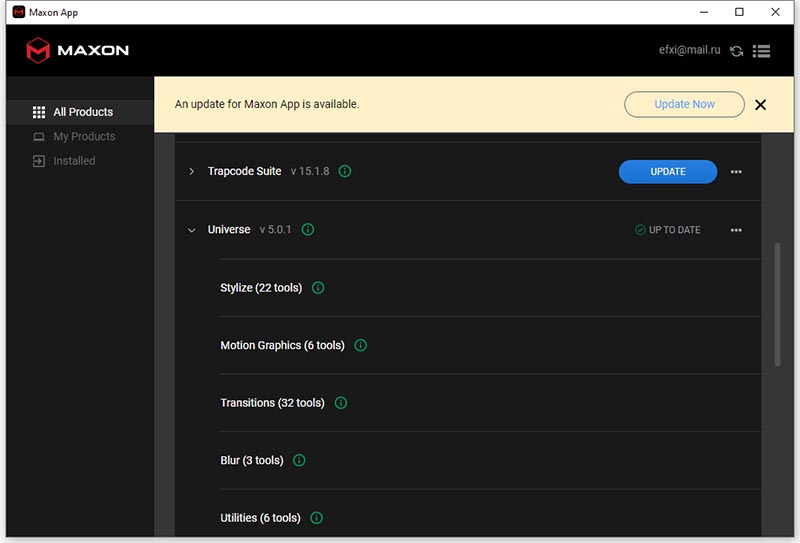Select the Motion Graphics (6 tools) entry
Image resolution: width=800 pixels, height=543 pixels.
point(282,345)
